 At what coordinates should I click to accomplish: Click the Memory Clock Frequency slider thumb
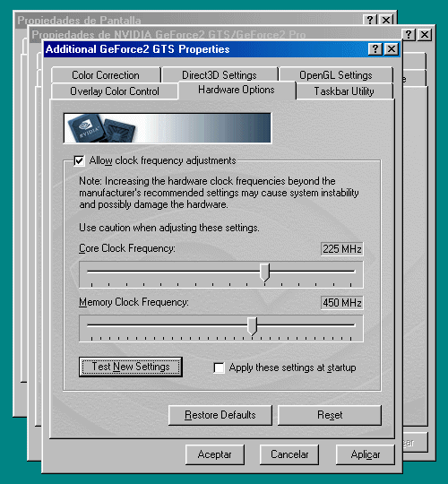[x=252, y=326]
